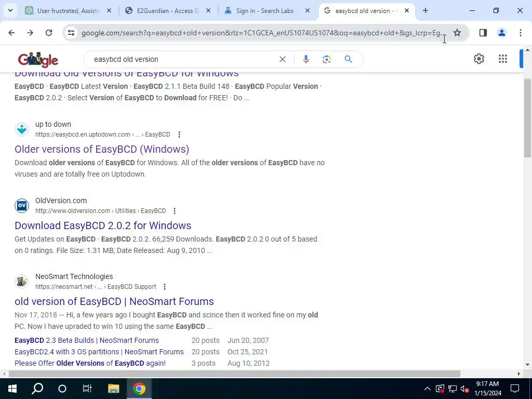Close the easybcd old version tab

(406, 10)
